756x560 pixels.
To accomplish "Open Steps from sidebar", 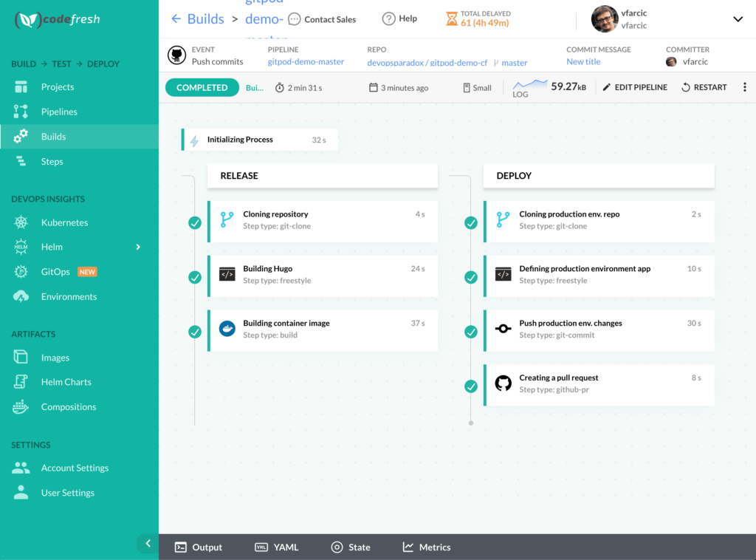I will [x=52, y=162].
